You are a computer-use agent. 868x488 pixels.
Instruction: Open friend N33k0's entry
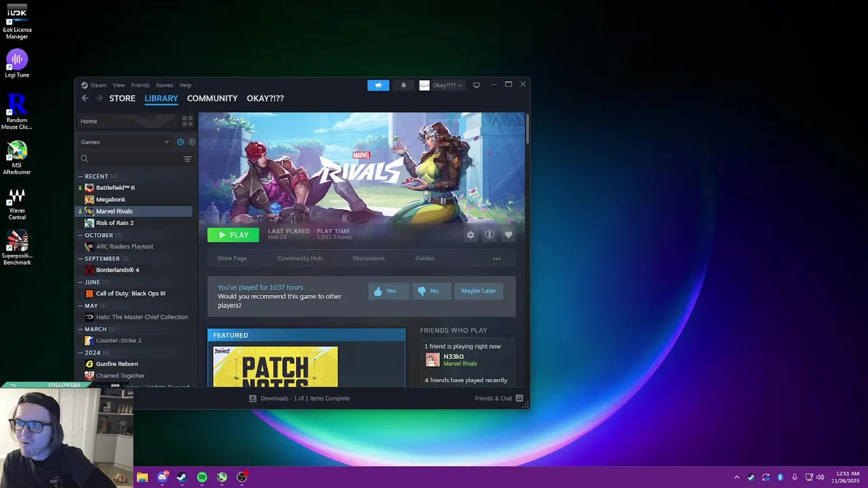(x=453, y=360)
